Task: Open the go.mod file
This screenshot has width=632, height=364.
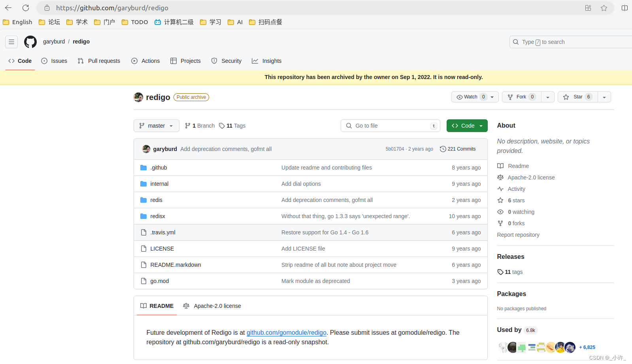Action: click(x=159, y=281)
